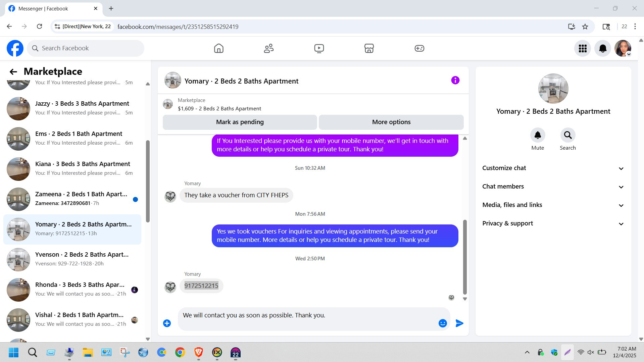This screenshot has width=644, height=362.
Task: Open $1,609 listing link in header
Action: [x=219, y=109]
